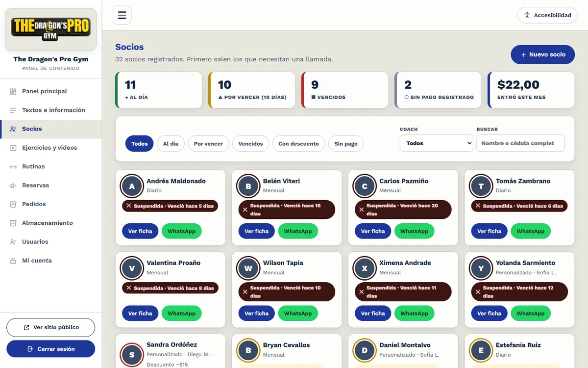Viewport: 588px width, 368px height.
Task: Open Ver ficha for Yolanda Sarmiento
Action: 490,314
